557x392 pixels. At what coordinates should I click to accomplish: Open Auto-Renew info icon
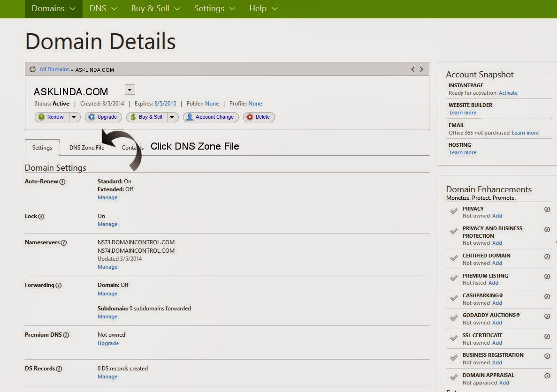click(x=62, y=182)
